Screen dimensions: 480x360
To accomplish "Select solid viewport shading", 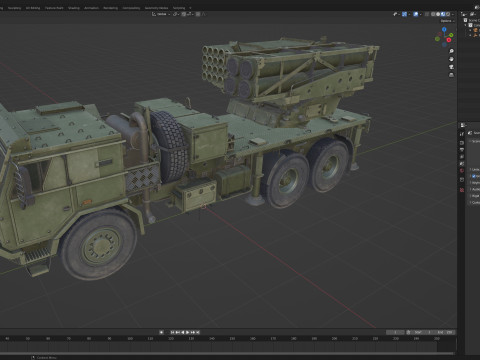I will point(438,14).
